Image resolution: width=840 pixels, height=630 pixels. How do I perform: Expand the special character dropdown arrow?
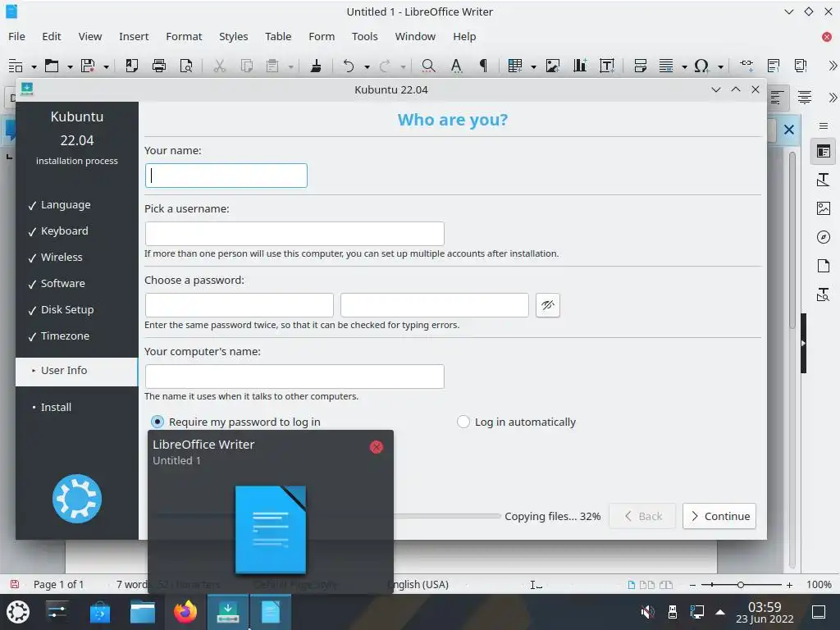pyautogui.click(x=720, y=67)
